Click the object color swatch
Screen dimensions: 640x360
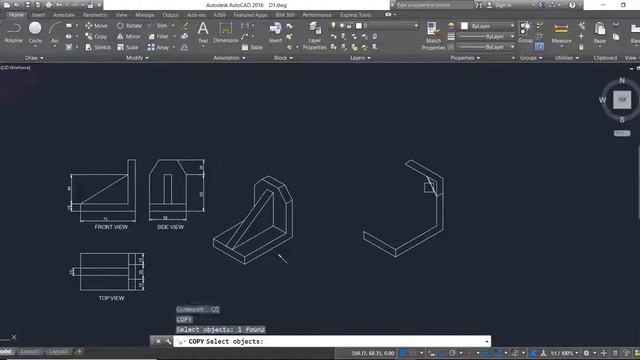click(x=464, y=26)
